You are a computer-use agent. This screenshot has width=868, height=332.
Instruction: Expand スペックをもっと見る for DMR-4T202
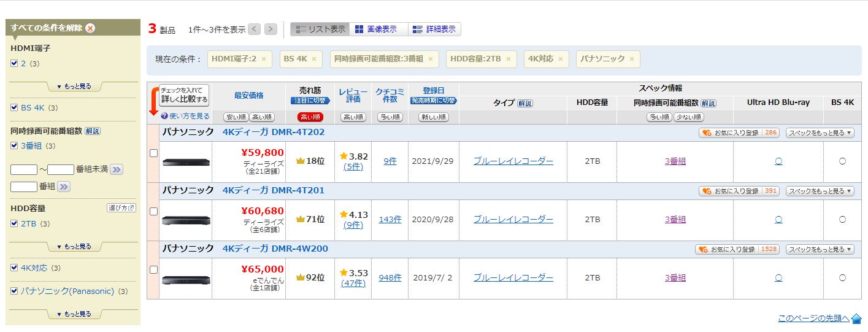point(820,133)
